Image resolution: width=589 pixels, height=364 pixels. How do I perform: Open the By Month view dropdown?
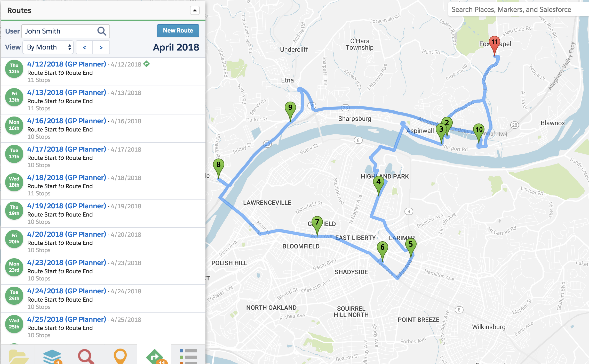(48, 47)
